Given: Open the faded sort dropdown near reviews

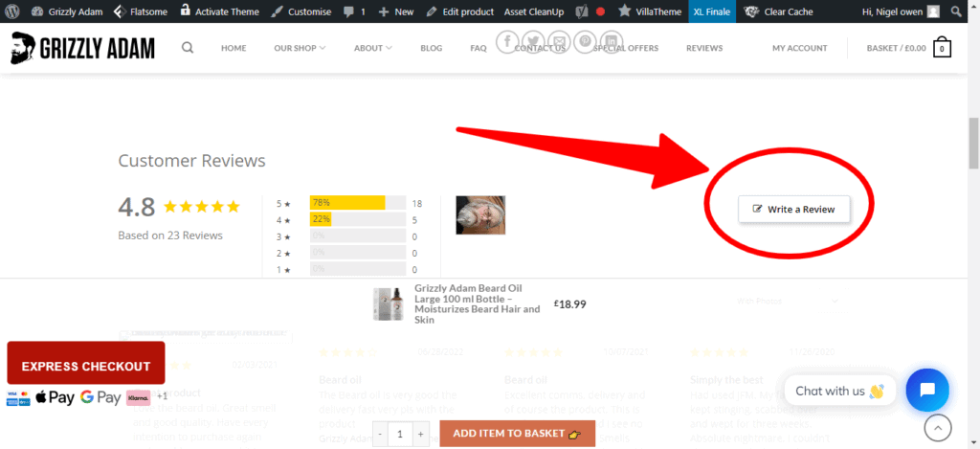Looking at the screenshot, I should (x=787, y=302).
